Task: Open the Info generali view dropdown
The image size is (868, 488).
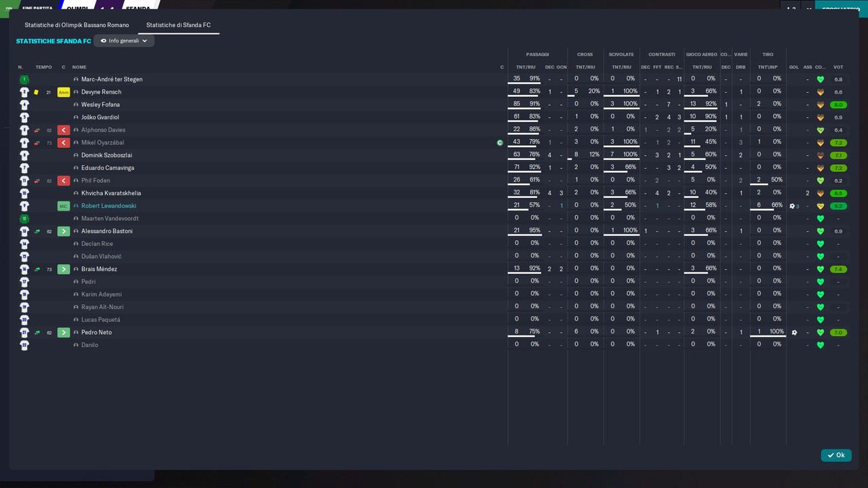Action: (124, 41)
